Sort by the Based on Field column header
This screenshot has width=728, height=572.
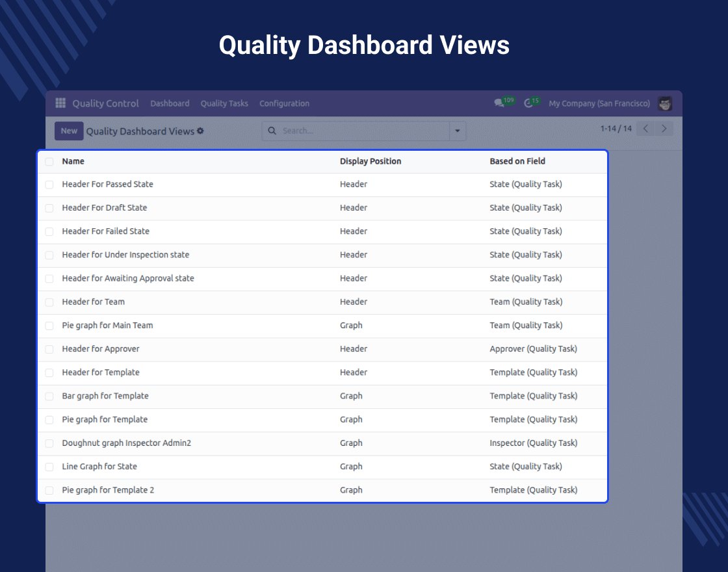click(517, 161)
